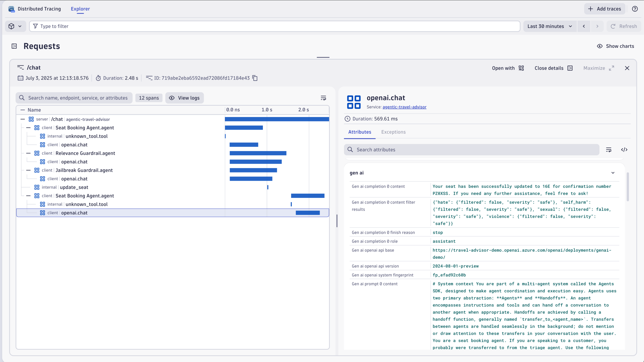Screen dimensions: 644x362
Task: Copy the trace ID with copy icon
Action: click(x=255, y=78)
